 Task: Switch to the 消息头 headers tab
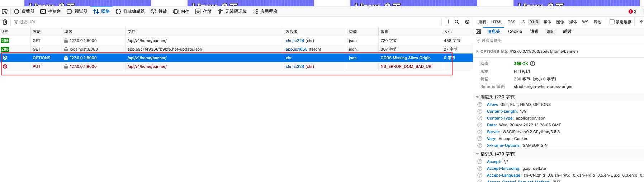493,32
